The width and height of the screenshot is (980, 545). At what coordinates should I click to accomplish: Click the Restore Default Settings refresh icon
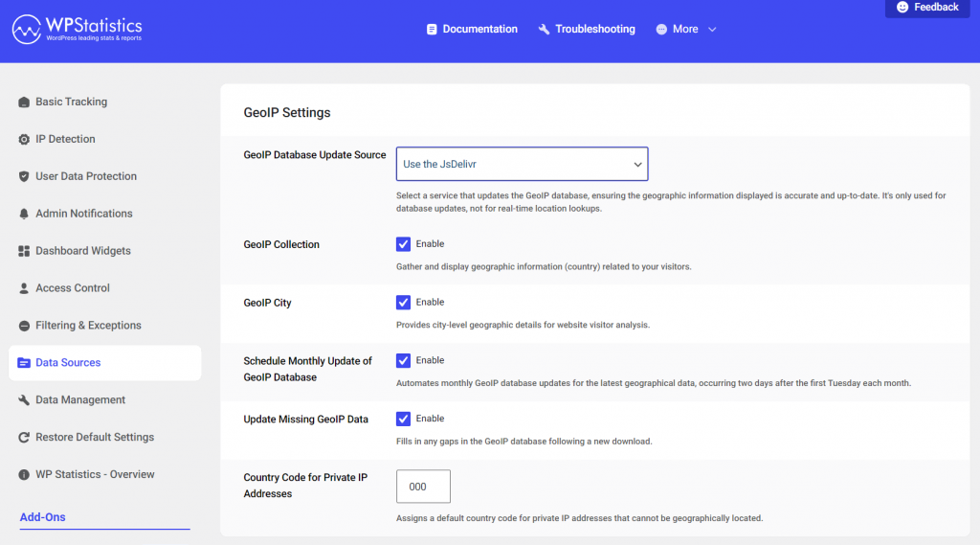point(24,438)
